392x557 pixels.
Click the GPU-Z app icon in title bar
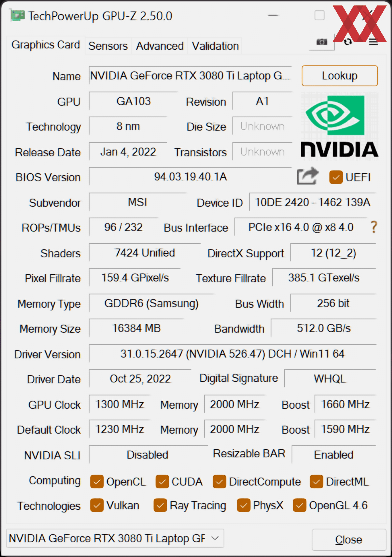18,16
